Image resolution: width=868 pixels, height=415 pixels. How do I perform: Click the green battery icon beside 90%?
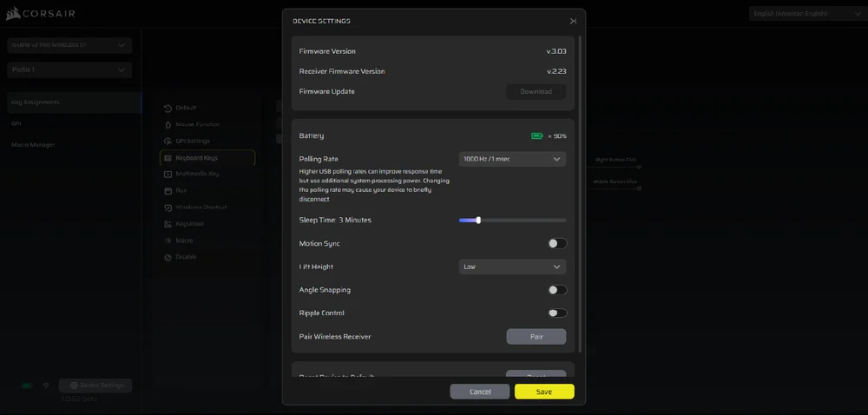[537, 135]
